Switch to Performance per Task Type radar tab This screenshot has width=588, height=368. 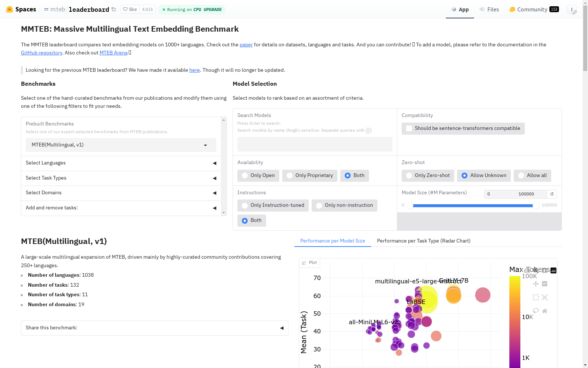pos(424,241)
